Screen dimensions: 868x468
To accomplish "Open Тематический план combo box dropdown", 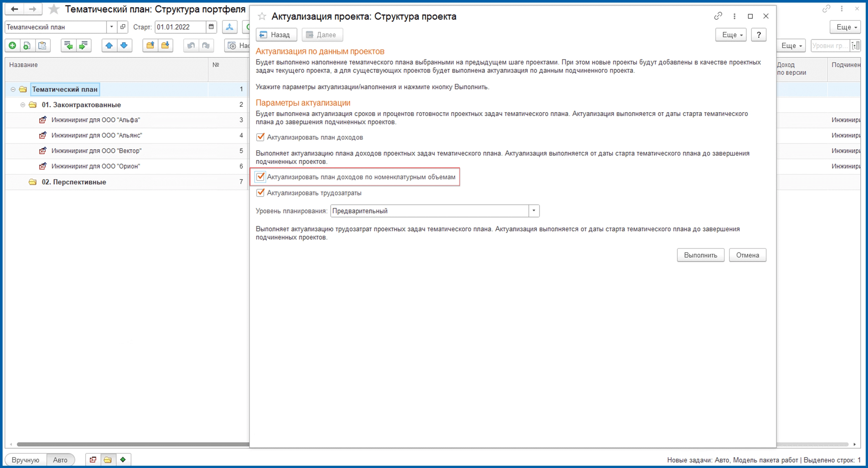I will tap(112, 27).
